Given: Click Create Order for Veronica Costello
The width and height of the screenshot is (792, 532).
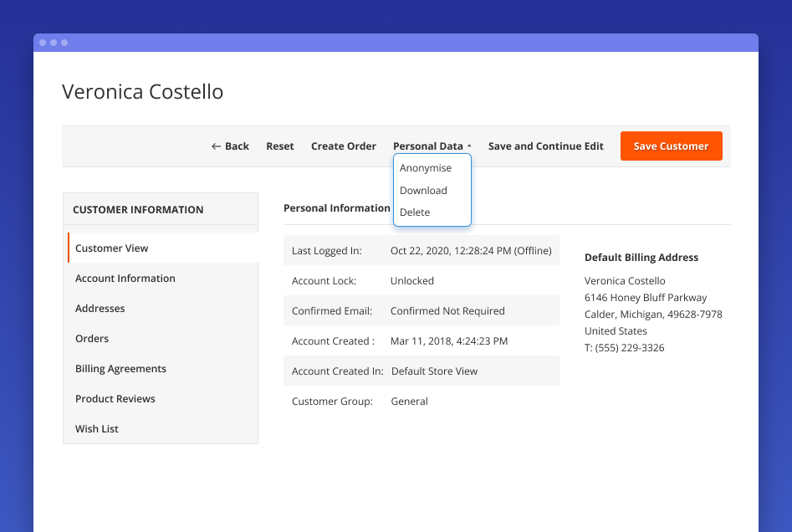Looking at the screenshot, I should click(x=343, y=146).
